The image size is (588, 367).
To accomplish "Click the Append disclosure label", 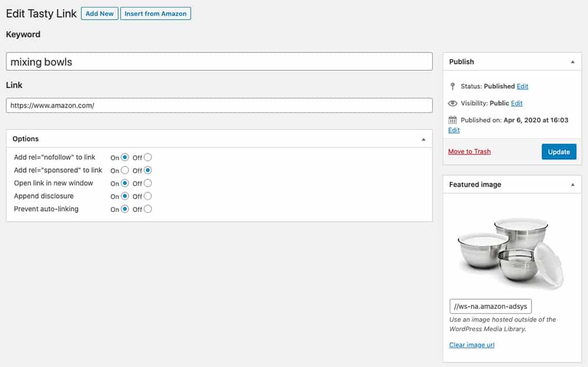I will 44,196.
